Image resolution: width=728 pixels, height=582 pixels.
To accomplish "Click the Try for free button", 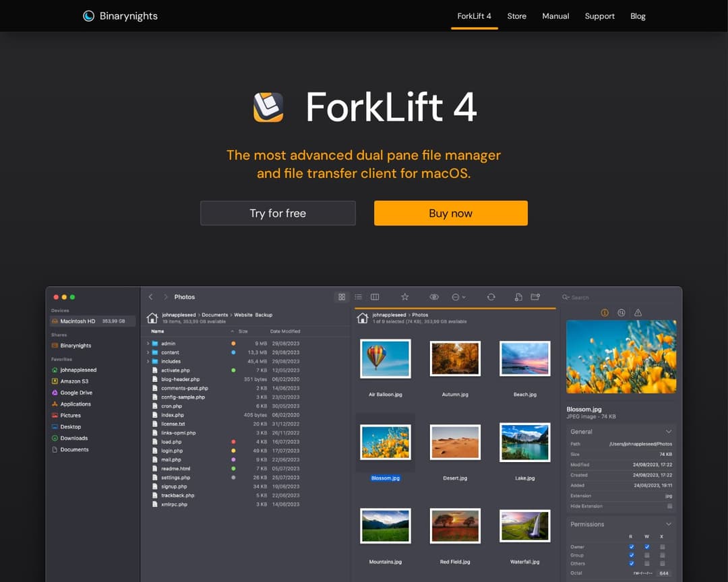I will (278, 213).
